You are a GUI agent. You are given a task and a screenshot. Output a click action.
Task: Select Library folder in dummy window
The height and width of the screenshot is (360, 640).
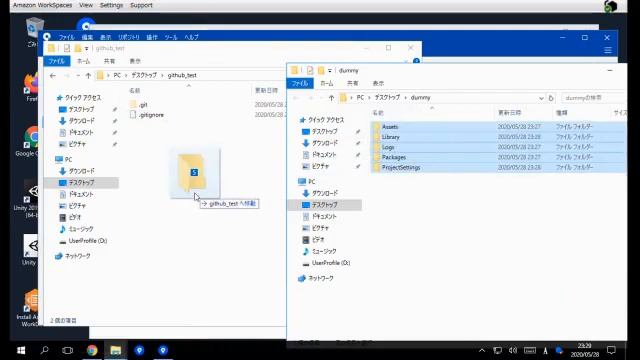point(391,137)
